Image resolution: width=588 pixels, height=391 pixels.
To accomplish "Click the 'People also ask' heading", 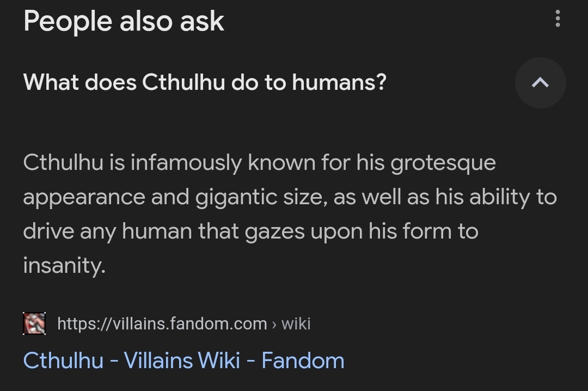I will (x=124, y=21).
